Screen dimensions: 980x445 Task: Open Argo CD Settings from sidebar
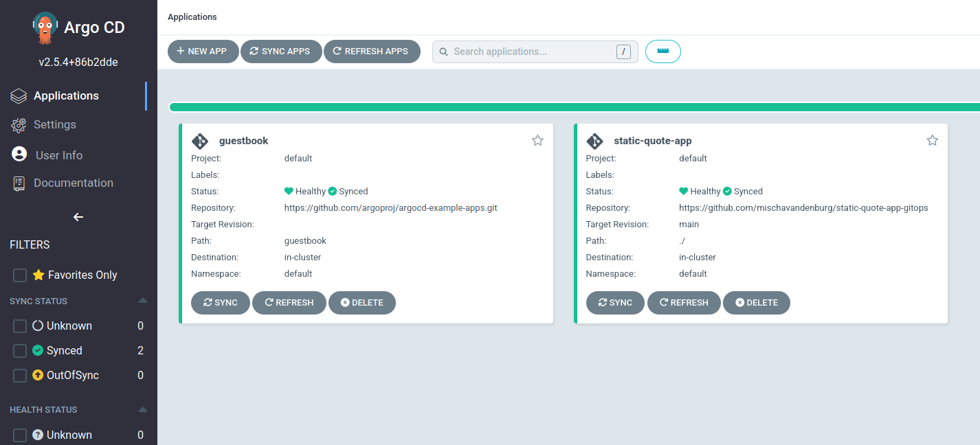tap(56, 124)
